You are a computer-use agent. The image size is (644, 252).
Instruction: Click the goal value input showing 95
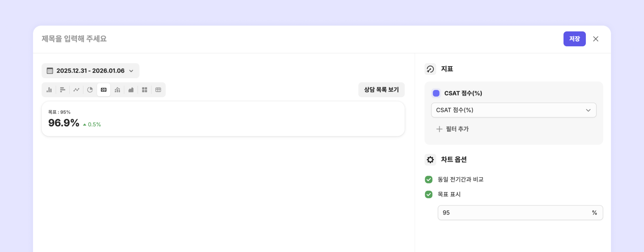point(514,213)
